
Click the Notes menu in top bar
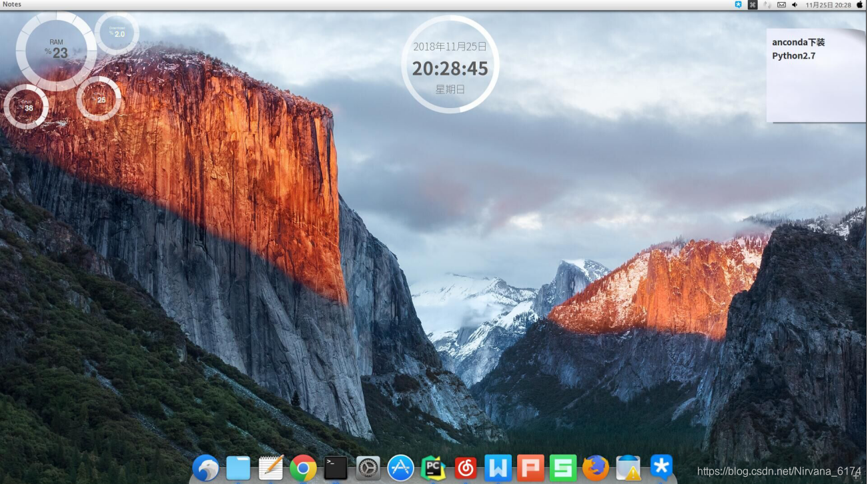(x=12, y=5)
